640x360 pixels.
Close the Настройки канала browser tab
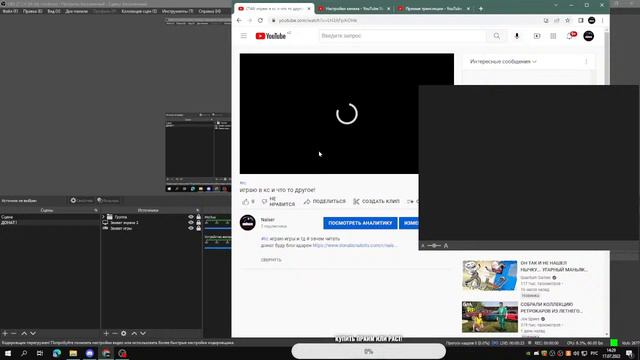[x=388, y=9]
